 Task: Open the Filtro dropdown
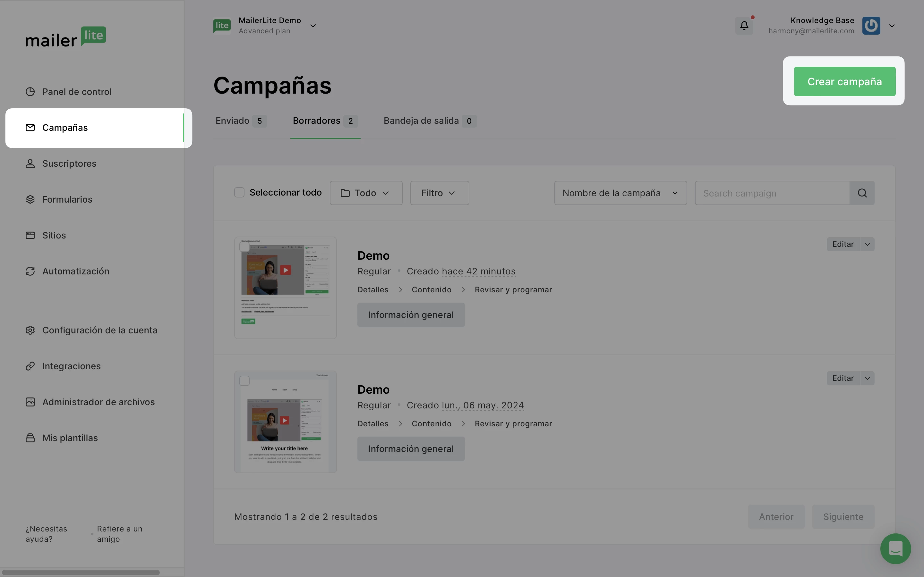(x=439, y=193)
